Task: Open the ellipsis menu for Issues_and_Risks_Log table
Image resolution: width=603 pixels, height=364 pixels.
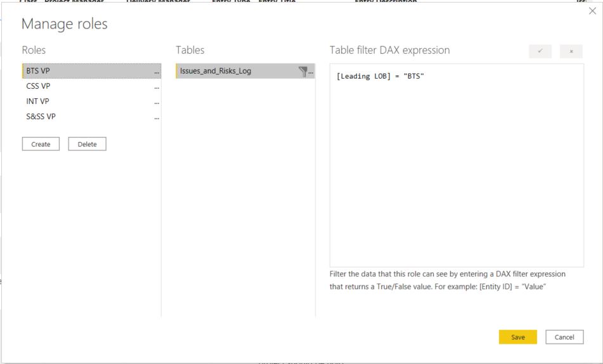Action: click(311, 72)
